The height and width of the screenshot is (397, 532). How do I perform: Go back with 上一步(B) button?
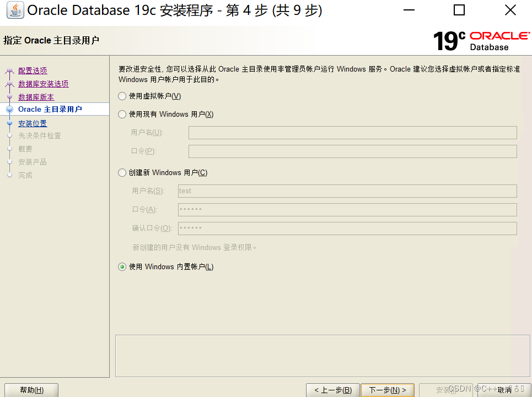pos(333,390)
